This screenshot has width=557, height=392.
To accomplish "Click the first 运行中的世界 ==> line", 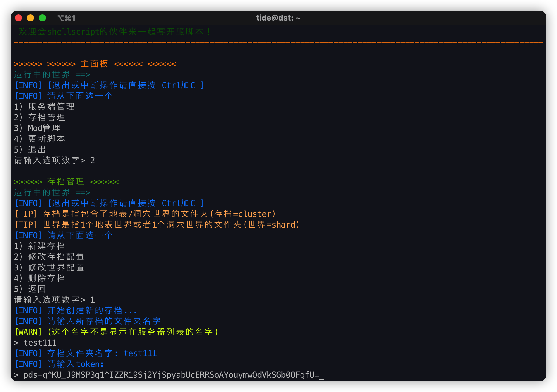I will [x=52, y=74].
